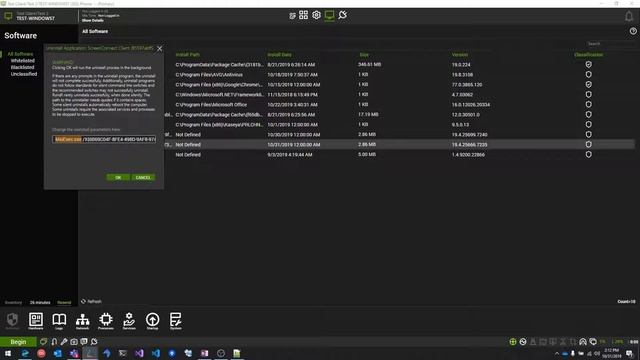Image resolution: width=640 pixels, height=360 pixels.
Task: Click the white circle icon next to green circle
Action: tap(523, 342)
